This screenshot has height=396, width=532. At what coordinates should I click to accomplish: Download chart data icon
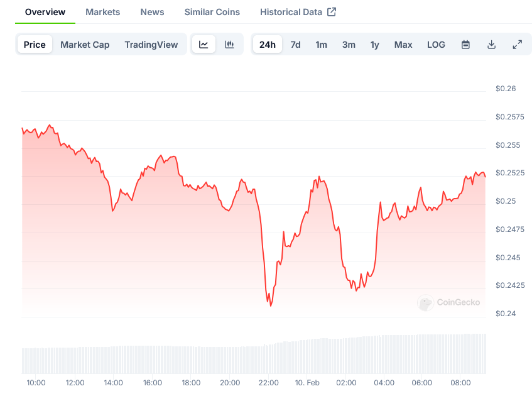pyautogui.click(x=491, y=45)
